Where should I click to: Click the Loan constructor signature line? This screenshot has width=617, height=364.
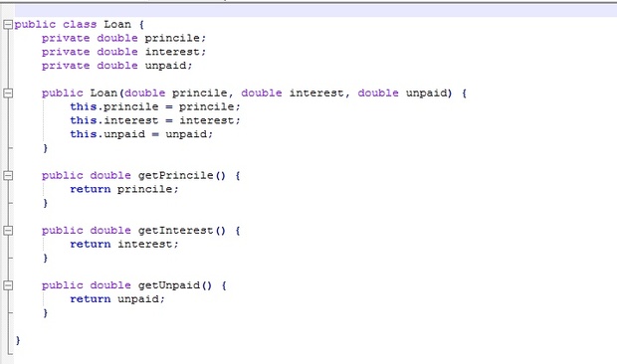click(x=254, y=93)
